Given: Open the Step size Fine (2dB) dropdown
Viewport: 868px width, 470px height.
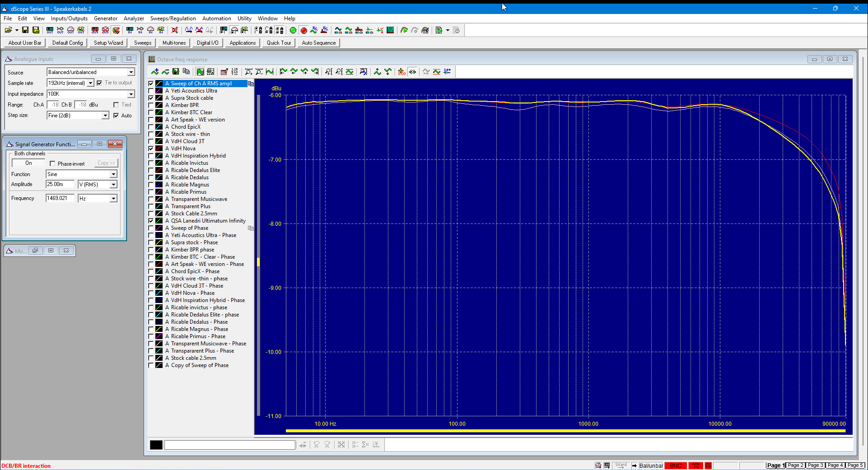Looking at the screenshot, I should tap(105, 116).
